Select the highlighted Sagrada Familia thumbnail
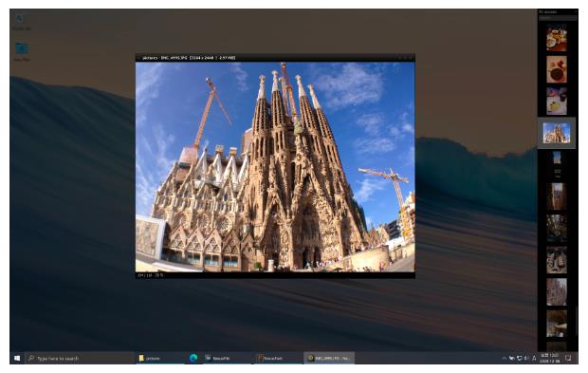 pyautogui.click(x=556, y=133)
